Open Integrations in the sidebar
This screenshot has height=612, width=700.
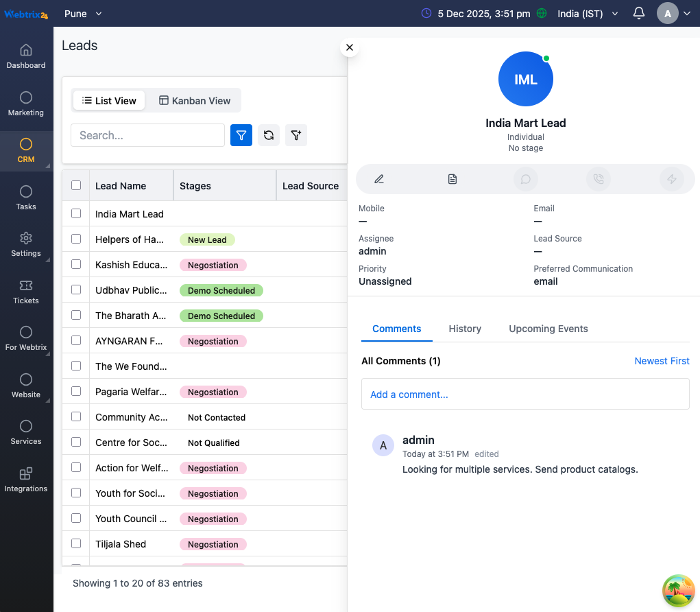coord(26,480)
